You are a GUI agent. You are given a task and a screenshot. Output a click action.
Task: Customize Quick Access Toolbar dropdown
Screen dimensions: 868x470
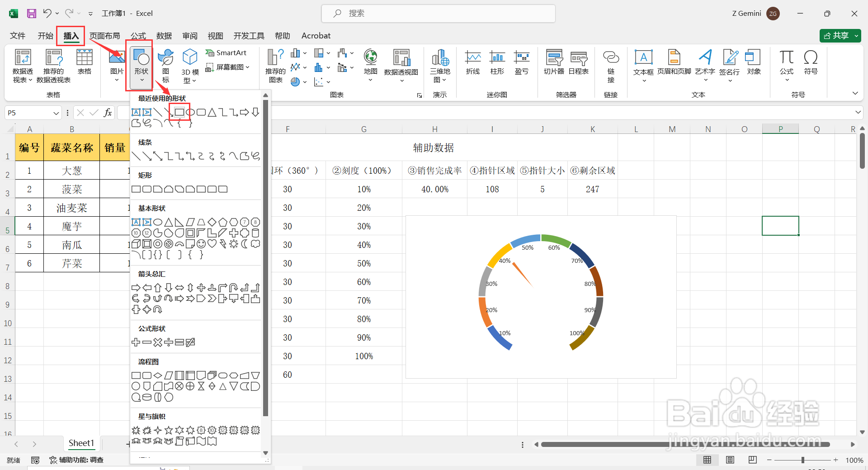pos(90,14)
